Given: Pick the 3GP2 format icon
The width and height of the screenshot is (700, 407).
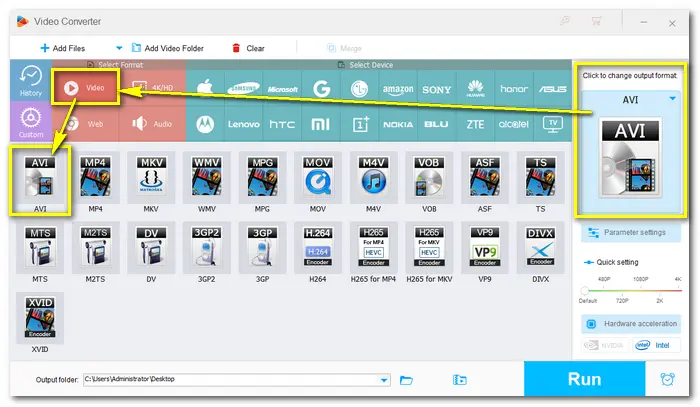Looking at the screenshot, I should pyautogui.click(x=207, y=248).
